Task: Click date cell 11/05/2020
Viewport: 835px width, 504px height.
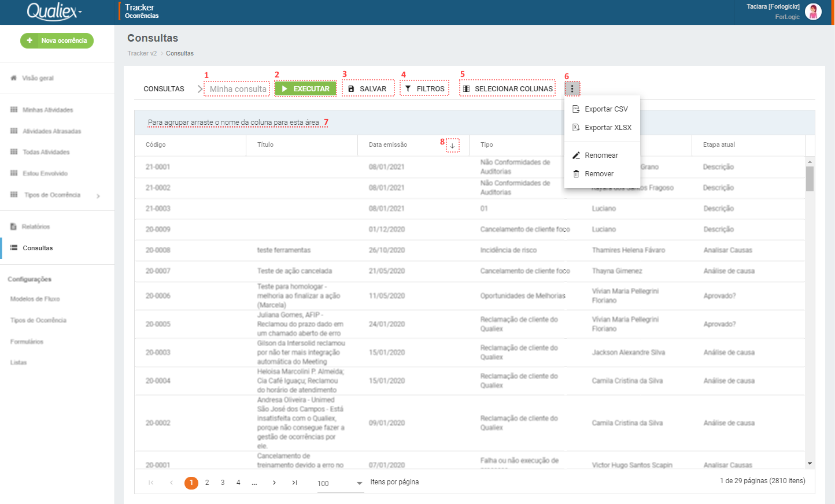Action: click(x=387, y=296)
